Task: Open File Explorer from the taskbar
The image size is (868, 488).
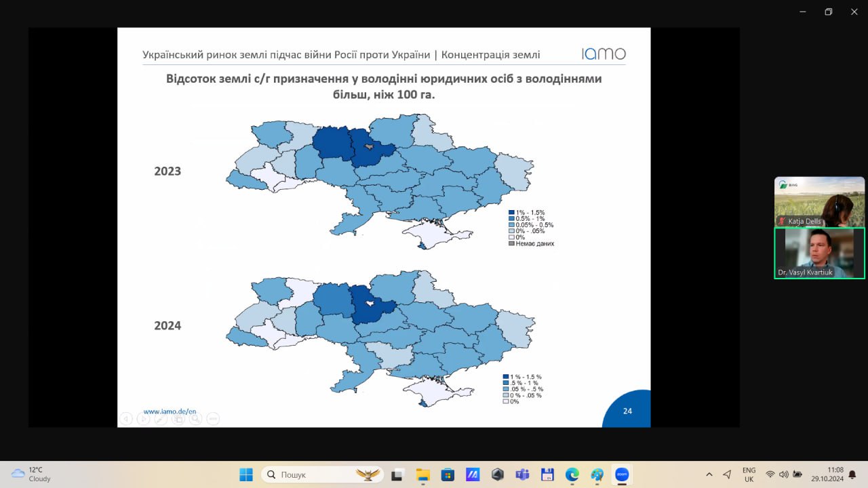Action: (x=423, y=474)
